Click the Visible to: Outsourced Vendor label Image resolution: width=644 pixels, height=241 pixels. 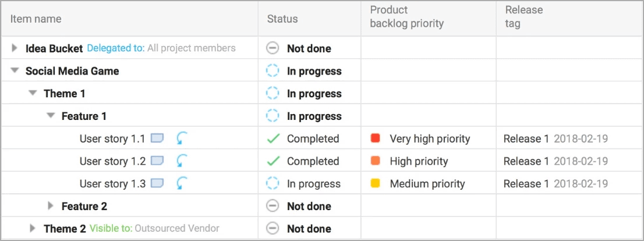click(x=154, y=228)
